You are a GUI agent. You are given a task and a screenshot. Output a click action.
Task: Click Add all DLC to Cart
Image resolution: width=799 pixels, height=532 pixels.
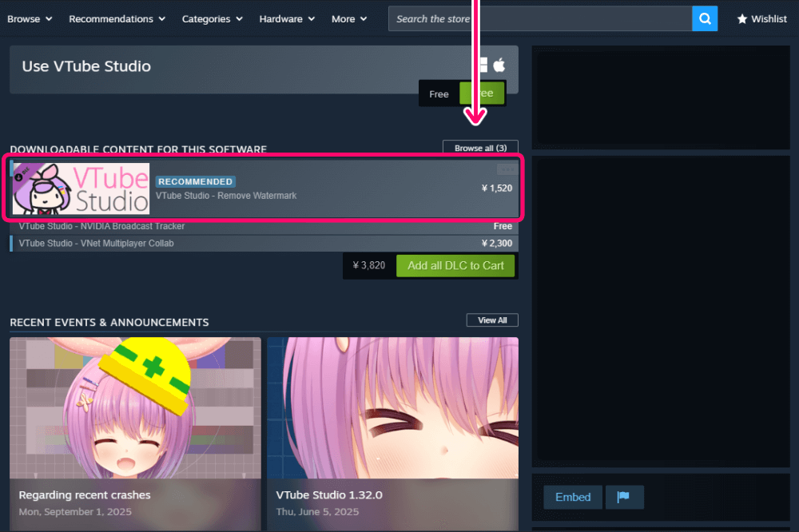pyautogui.click(x=455, y=265)
